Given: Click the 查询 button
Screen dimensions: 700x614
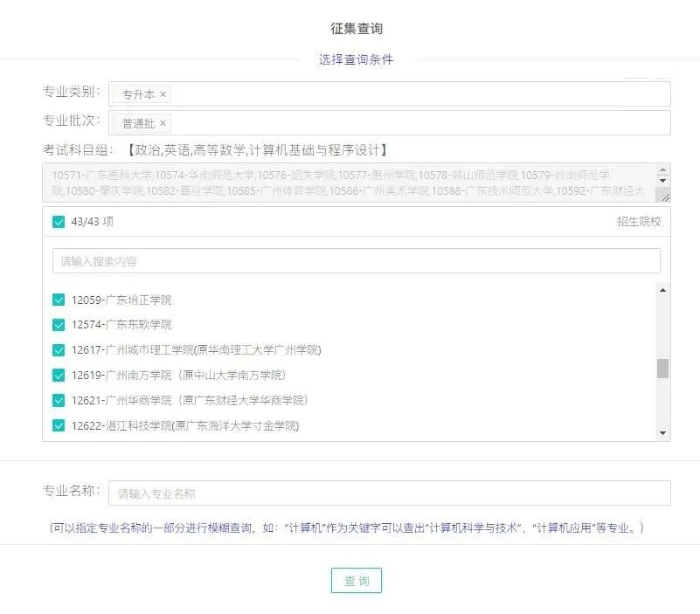Looking at the screenshot, I should [x=356, y=581].
